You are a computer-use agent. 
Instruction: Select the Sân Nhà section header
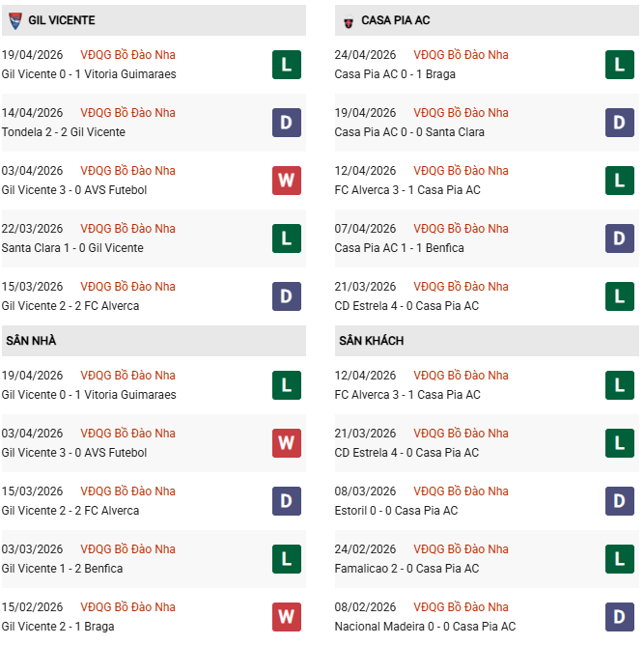pyautogui.click(x=31, y=341)
